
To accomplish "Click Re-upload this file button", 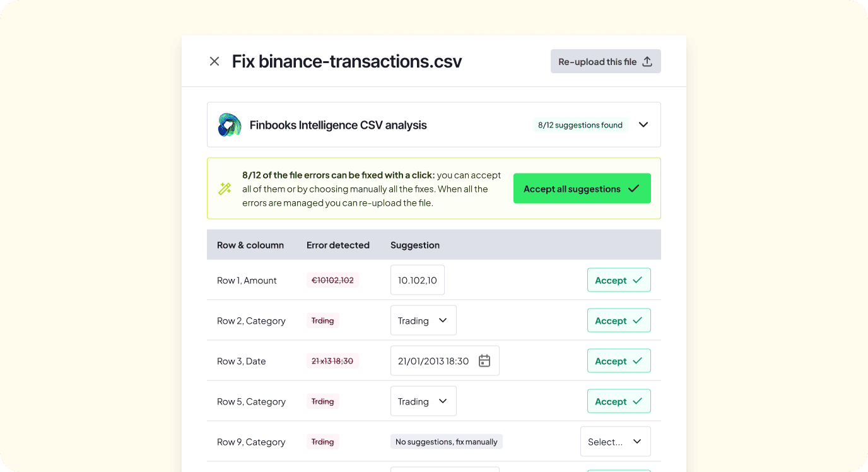I will [x=606, y=61].
